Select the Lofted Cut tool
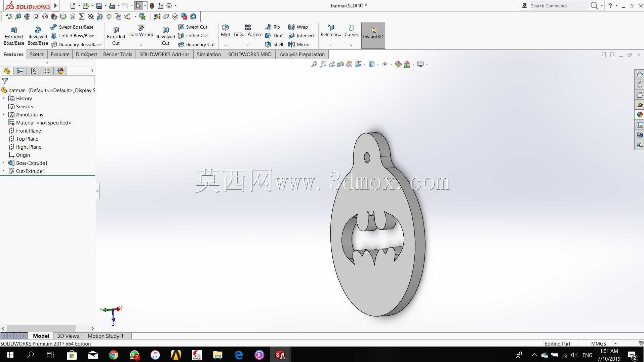Screen dimensions: 644x362 coord(193,36)
